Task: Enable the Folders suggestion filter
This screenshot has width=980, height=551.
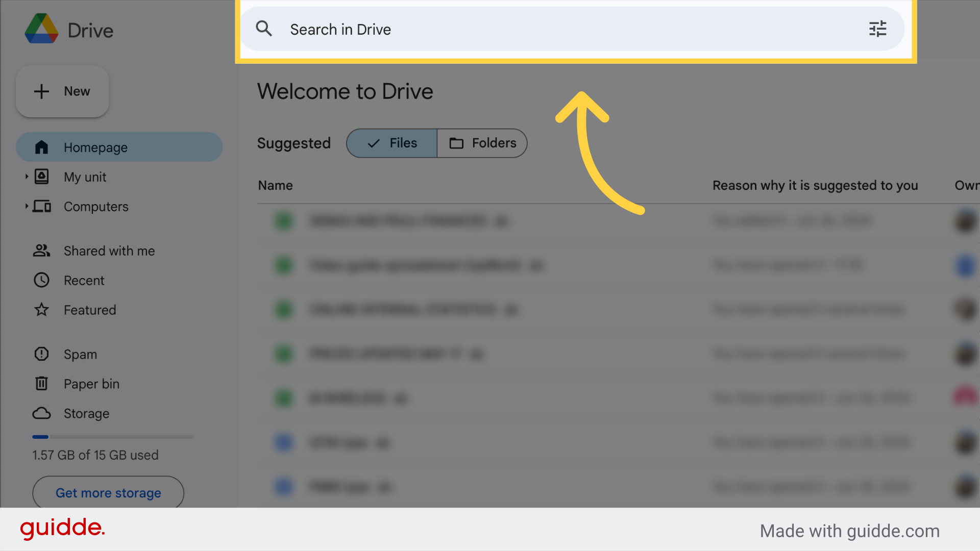Action: pyautogui.click(x=482, y=143)
